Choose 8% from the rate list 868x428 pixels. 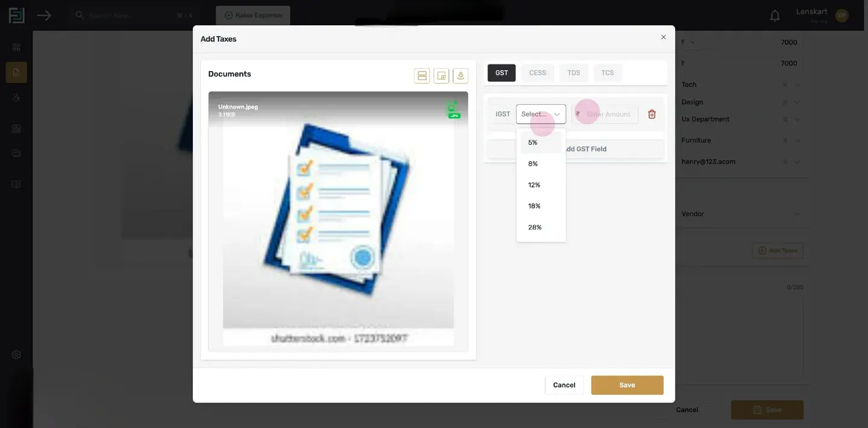(x=541, y=164)
